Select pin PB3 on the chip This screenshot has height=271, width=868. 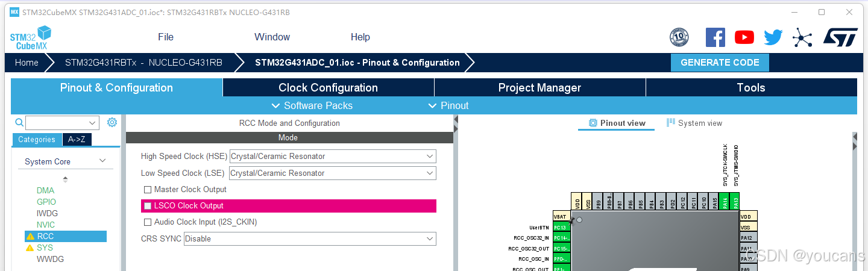click(x=662, y=201)
